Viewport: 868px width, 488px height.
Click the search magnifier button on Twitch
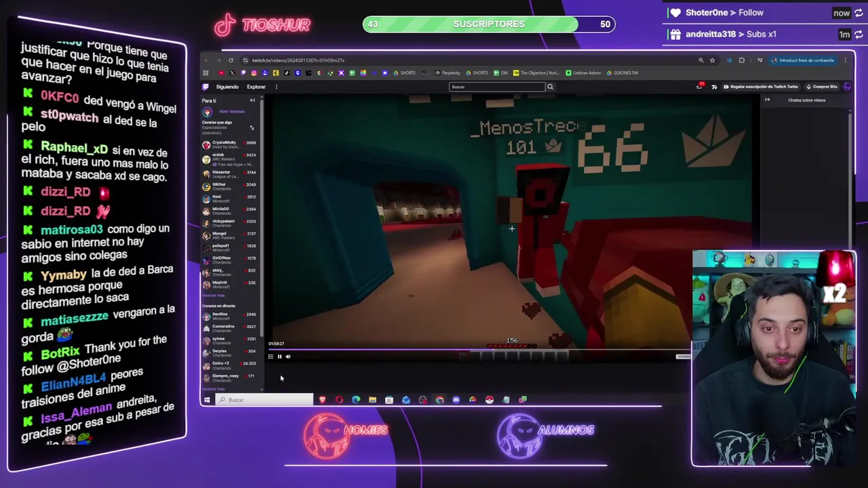550,87
